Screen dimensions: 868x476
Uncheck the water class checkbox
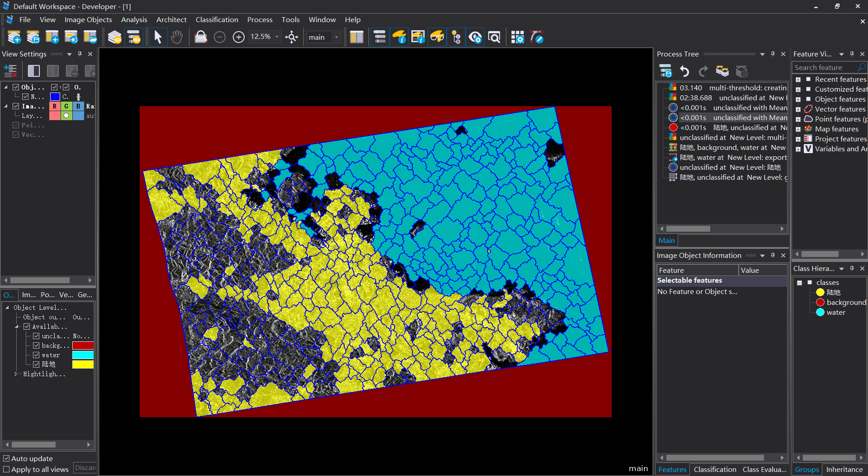[36, 355]
